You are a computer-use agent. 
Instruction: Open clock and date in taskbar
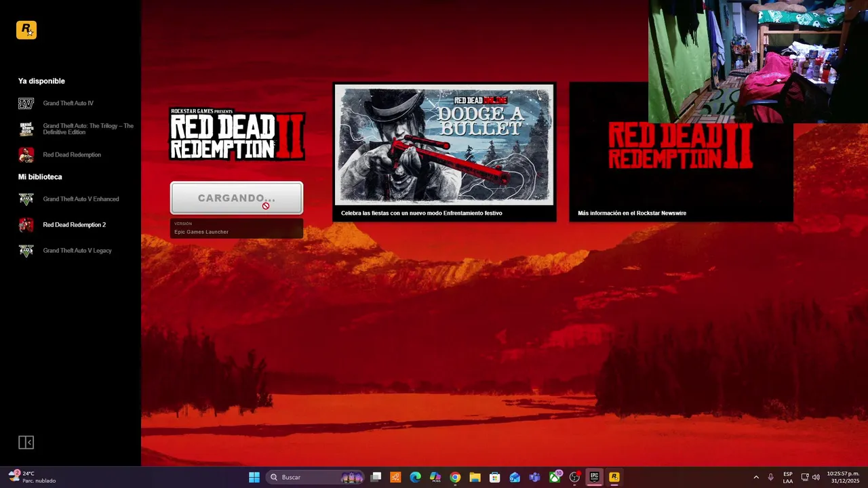click(843, 477)
